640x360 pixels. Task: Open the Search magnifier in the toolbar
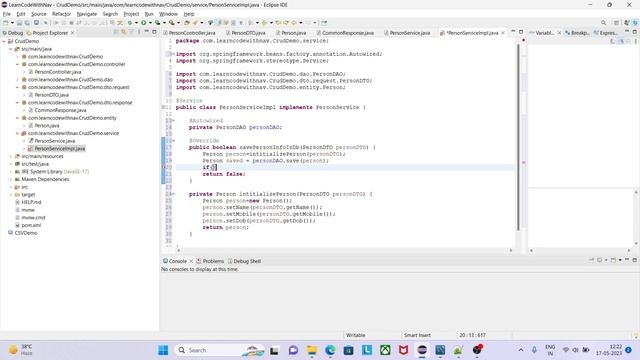pos(603,23)
